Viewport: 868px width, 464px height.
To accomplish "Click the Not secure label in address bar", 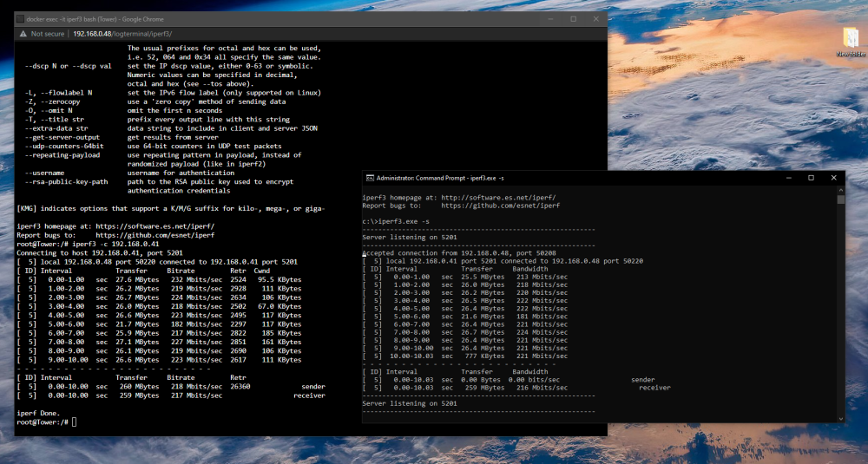I will pos(48,34).
